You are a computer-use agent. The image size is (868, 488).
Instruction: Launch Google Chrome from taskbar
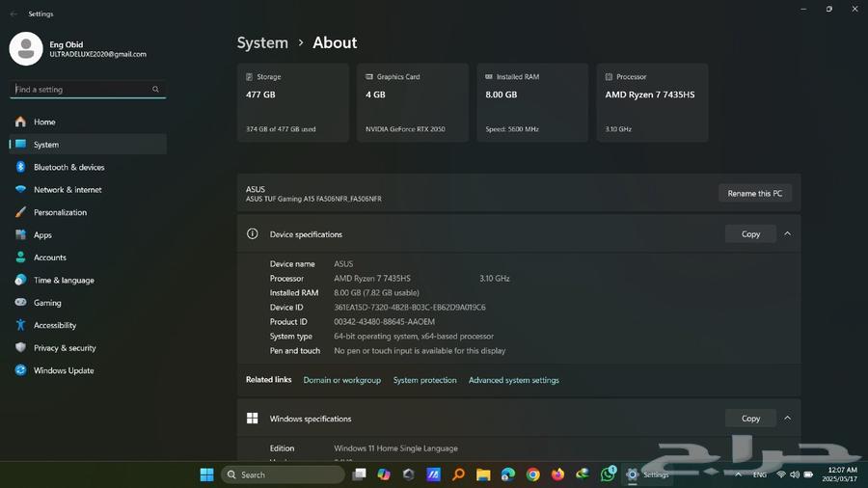[x=533, y=474]
